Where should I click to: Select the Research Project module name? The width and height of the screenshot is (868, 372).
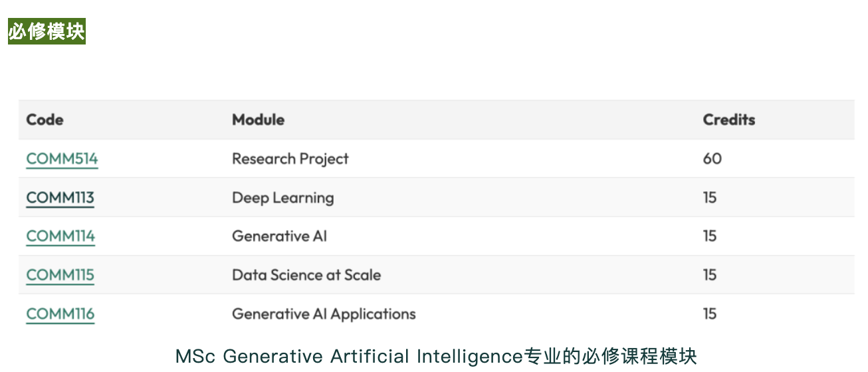(290, 159)
